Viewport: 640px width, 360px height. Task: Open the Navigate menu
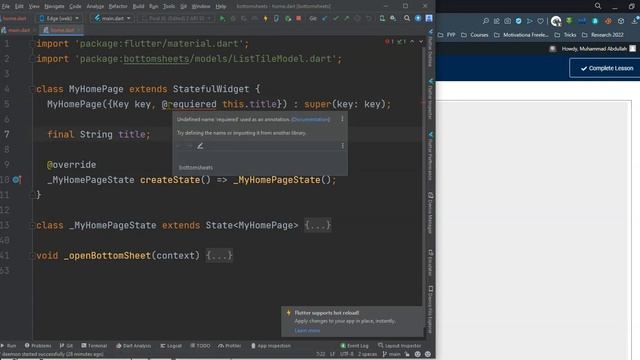tap(54, 6)
